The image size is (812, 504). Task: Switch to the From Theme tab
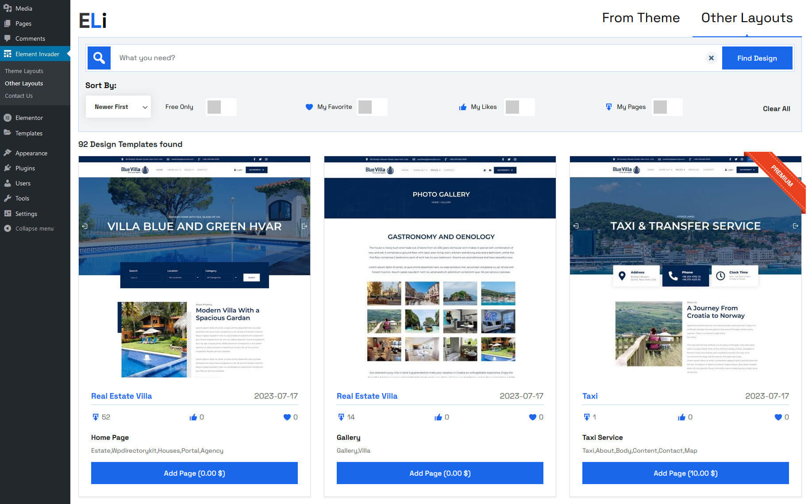[641, 18]
